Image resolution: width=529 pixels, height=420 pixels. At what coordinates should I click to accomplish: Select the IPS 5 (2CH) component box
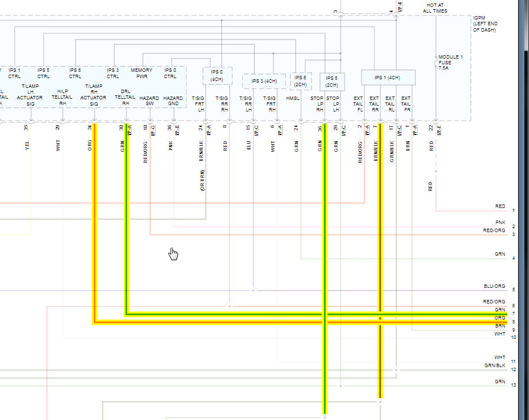pyautogui.click(x=332, y=82)
